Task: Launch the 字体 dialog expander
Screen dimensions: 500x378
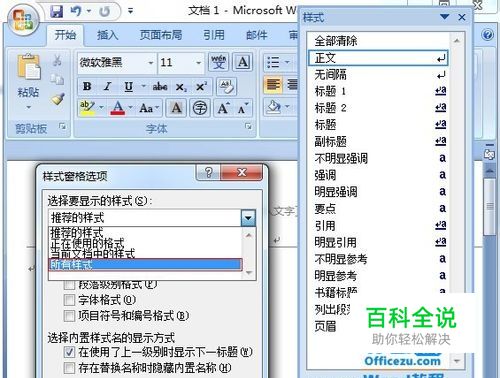Action: point(248,126)
